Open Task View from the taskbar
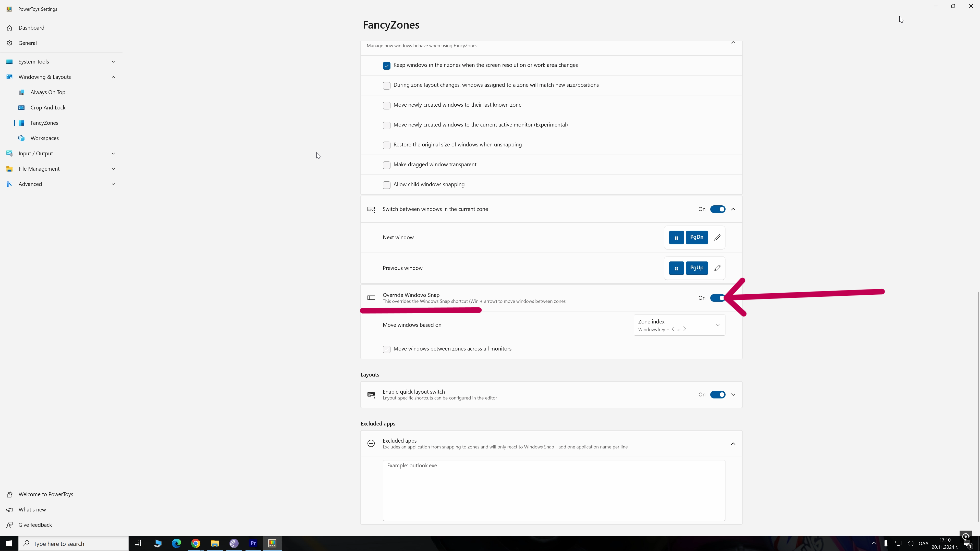 coord(138,543)
